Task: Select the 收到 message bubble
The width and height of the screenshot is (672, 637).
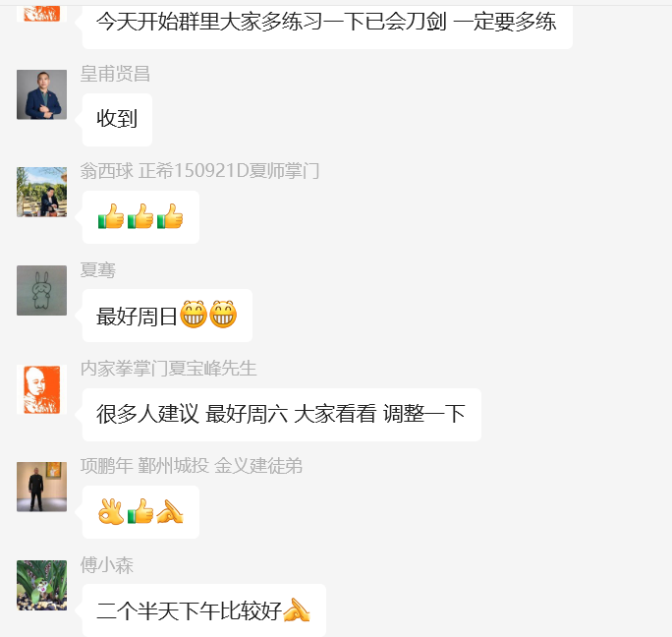Action: pyautogui.click(x=117, y=120)
